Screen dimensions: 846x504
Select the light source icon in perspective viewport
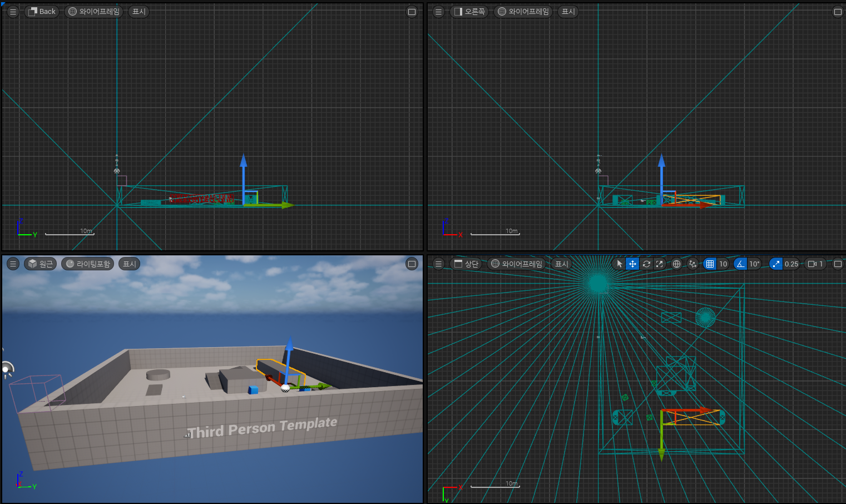(6, 369)
